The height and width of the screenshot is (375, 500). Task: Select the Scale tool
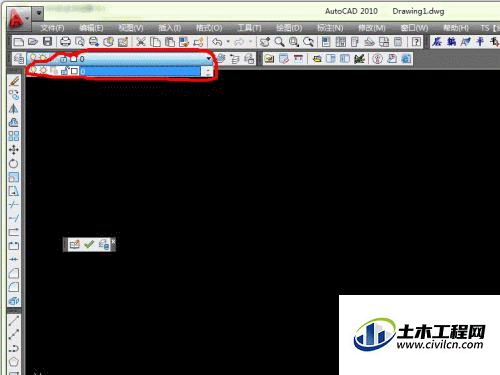14,177
